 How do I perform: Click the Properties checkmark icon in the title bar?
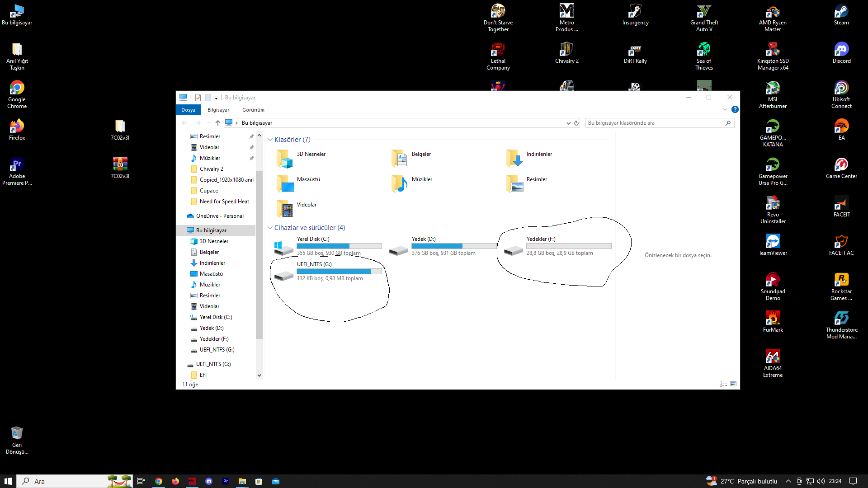(198, 98)
